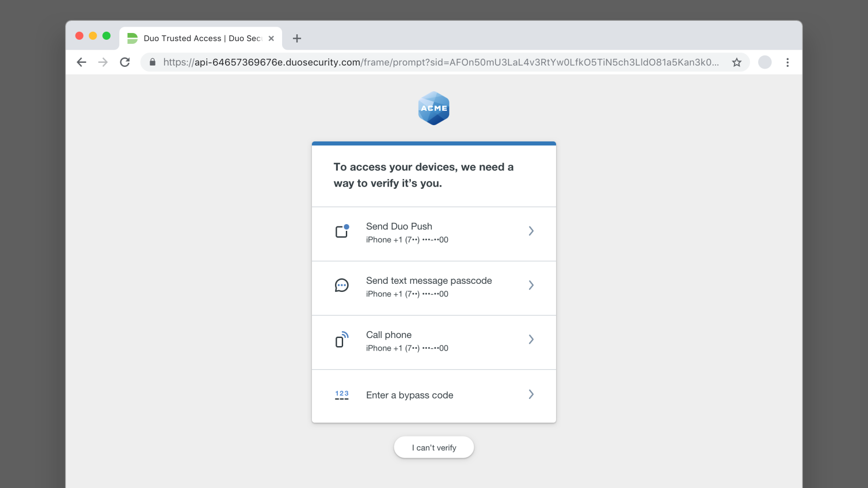Reload the Duo page
Image resolution: width=868 pixels, height=488 pixels.
pos(125,62)
